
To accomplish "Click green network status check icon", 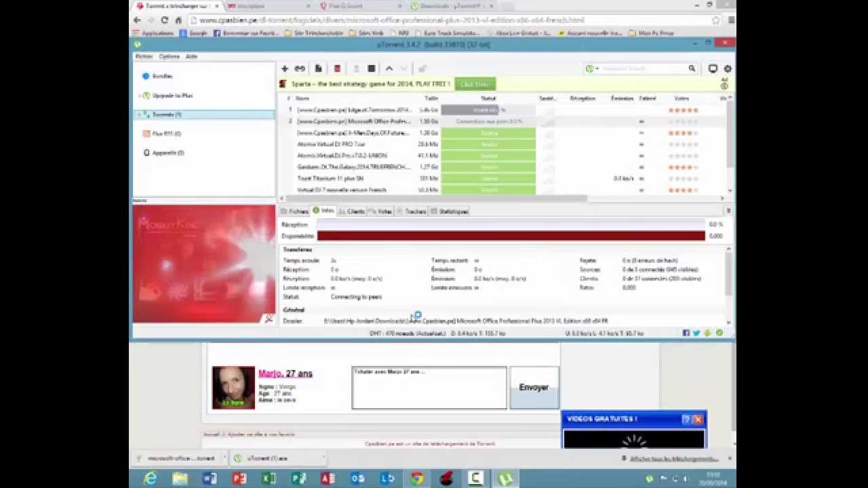I will (719, 333).
